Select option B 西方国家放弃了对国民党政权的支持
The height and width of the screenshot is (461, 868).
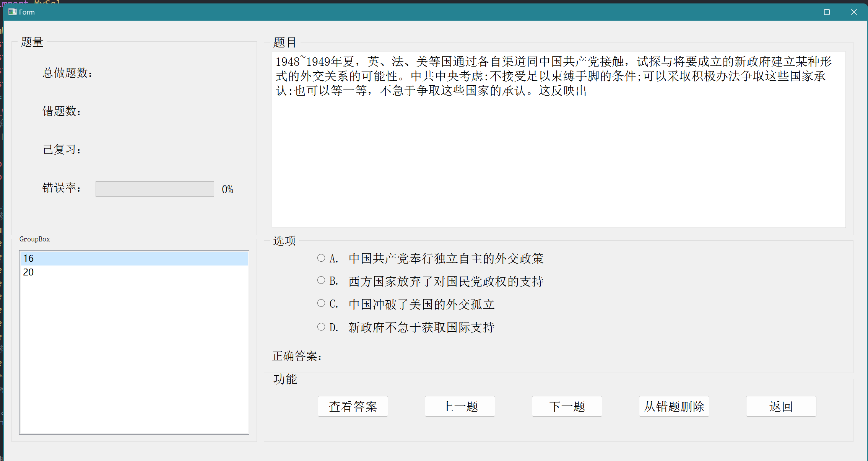click(x=321, y=280)
